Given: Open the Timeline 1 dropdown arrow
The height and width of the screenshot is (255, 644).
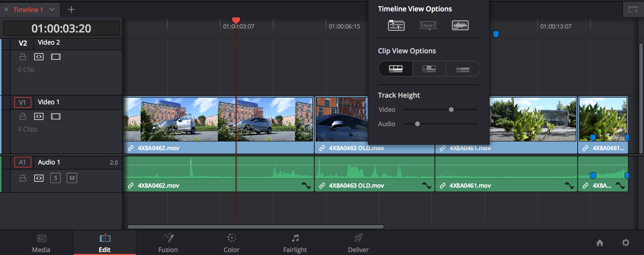Looking at the screenshot, I should 52,10.
